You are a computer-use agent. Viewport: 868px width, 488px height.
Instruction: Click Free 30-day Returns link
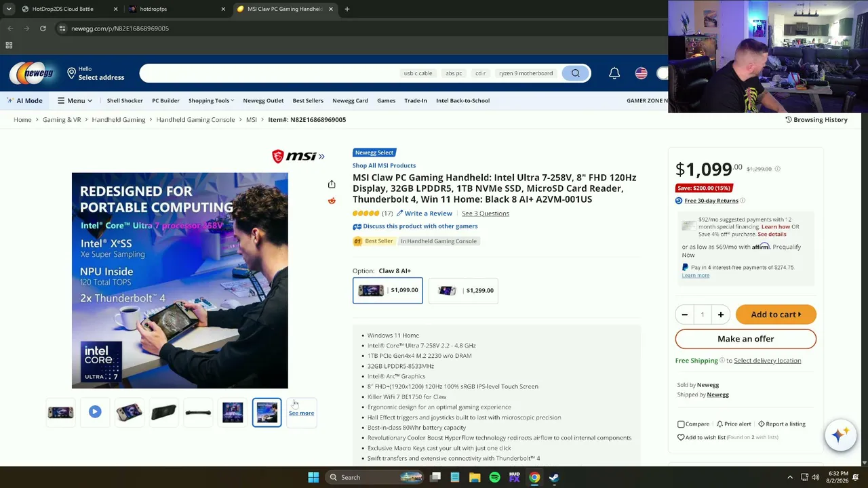point(711,201)
